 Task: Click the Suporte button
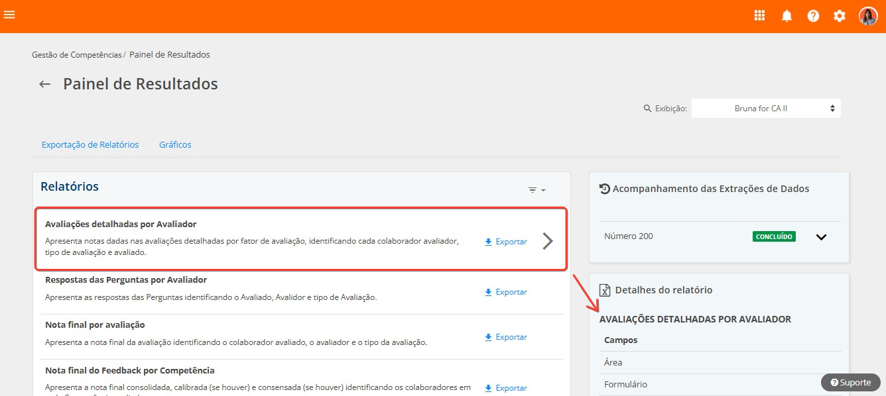coord(850,382)
